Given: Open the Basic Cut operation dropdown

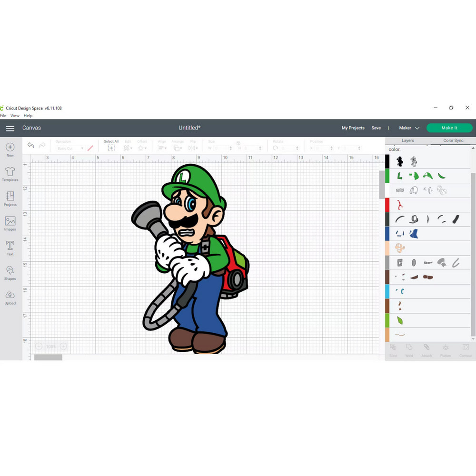Looking at the screenshot, I should [x=71, y=148].
